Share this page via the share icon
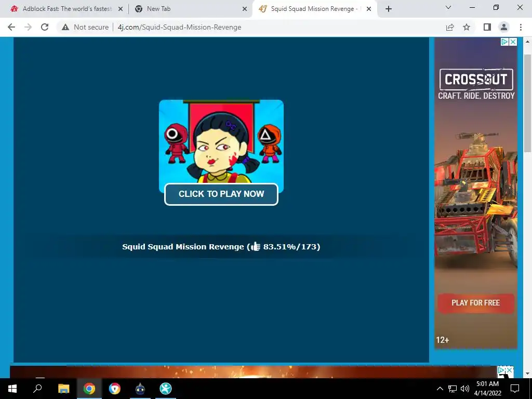 [x=449, y=27]
